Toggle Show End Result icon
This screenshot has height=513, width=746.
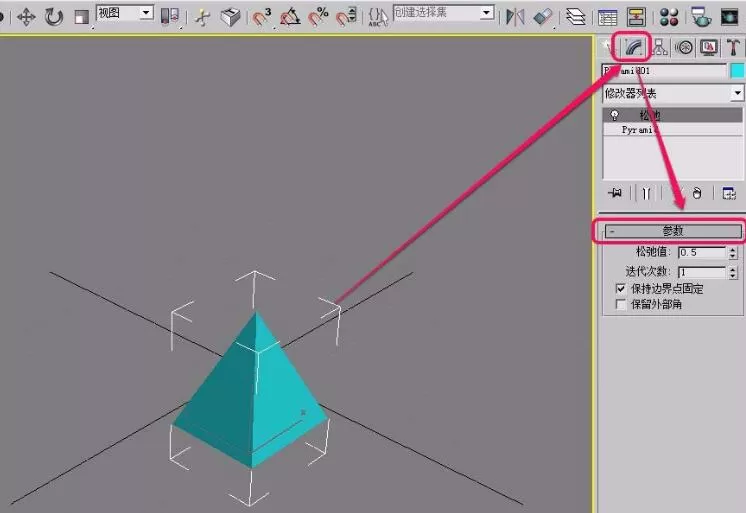point(646,193)
